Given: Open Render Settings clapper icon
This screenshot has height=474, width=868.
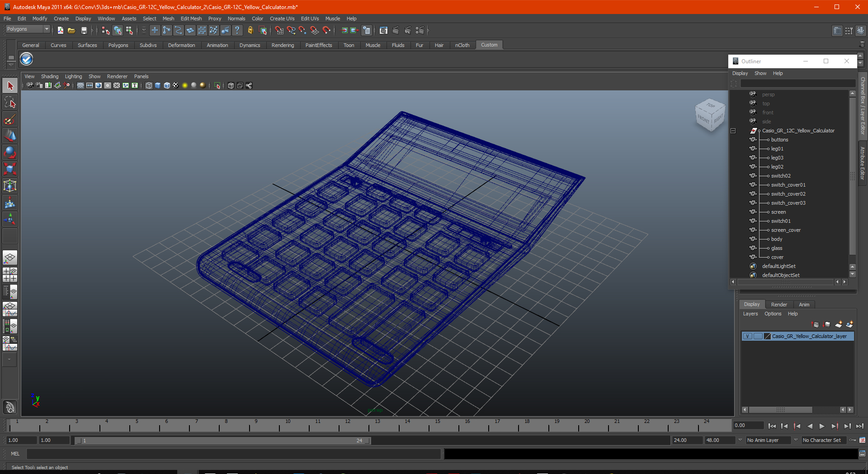Looking at the screenshot, I should (420, 30).
